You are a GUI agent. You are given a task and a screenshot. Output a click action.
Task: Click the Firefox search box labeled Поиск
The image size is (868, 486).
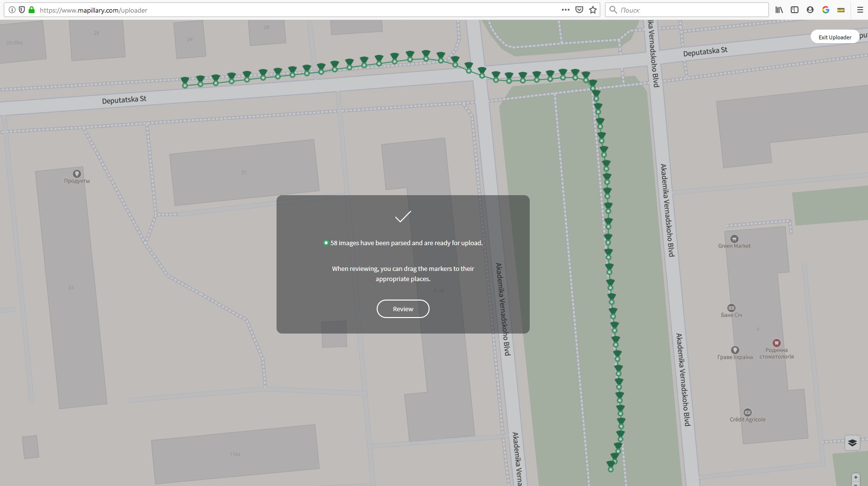tap(687, 10)
